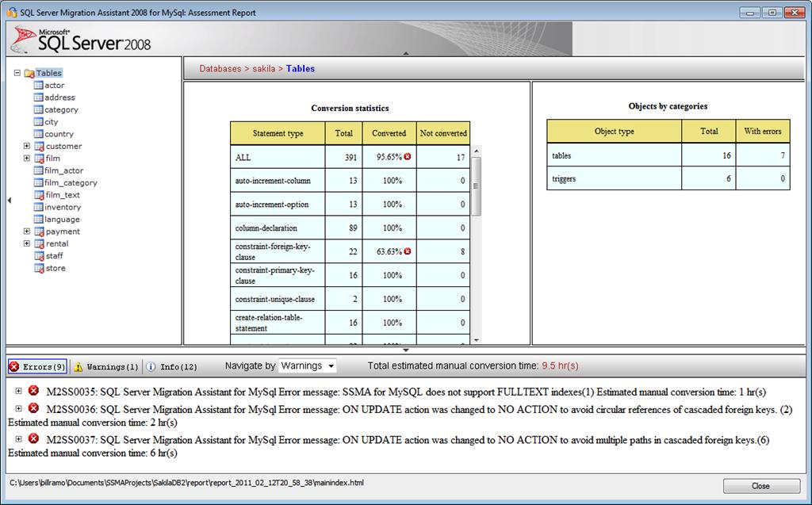Click conversion statistics scrollbar up arrow
Image resolution: width=812 pixels, height=505 pixels.
tap(477, 151)
